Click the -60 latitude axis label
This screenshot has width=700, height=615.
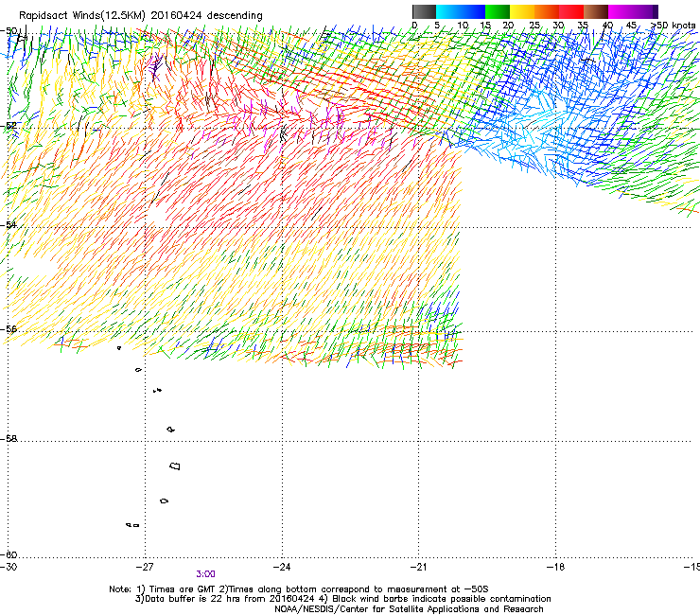tap(9, 555)
